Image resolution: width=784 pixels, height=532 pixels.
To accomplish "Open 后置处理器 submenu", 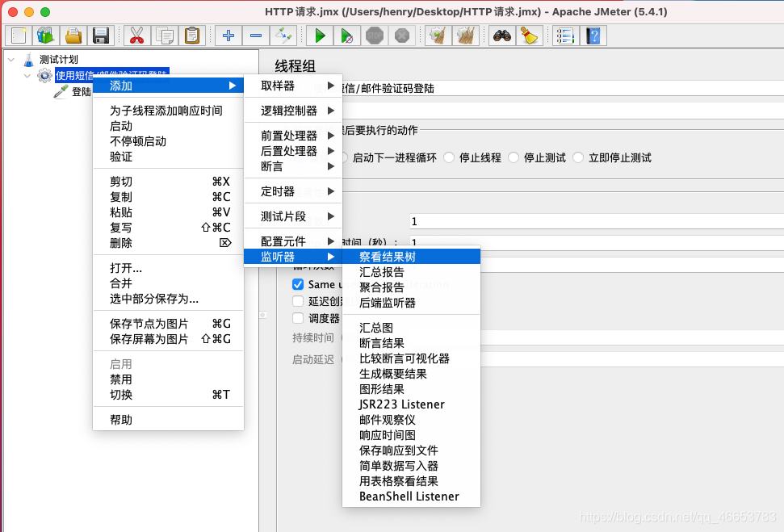I will pos(293,151).
